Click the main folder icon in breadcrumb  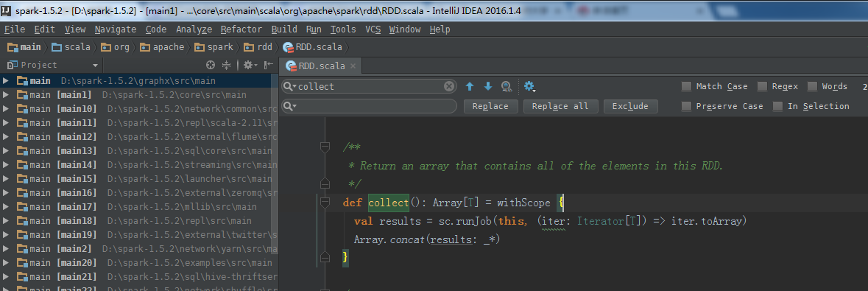tap(13, 47)
